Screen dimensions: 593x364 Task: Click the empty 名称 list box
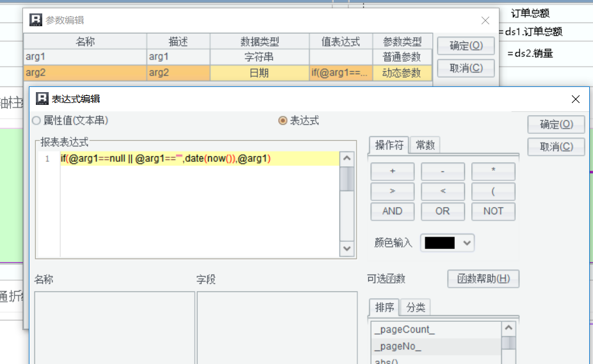[115, 328]
